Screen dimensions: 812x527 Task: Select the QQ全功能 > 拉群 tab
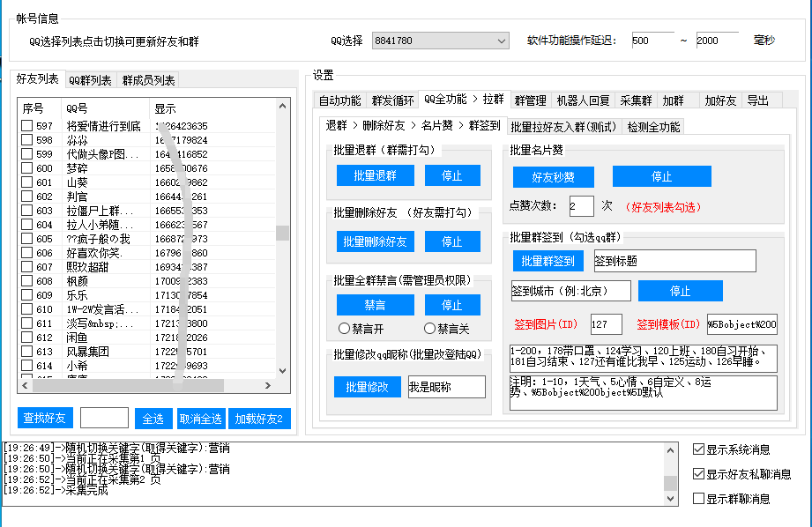pos(464,99)
